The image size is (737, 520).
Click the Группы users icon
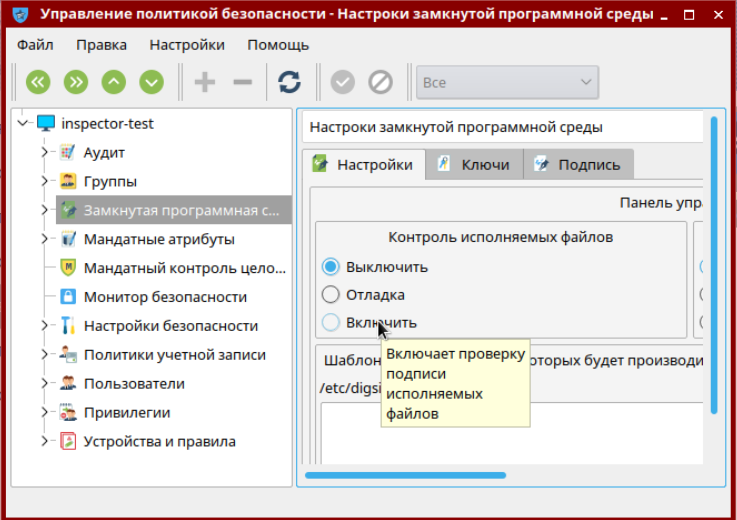point(68,181)
